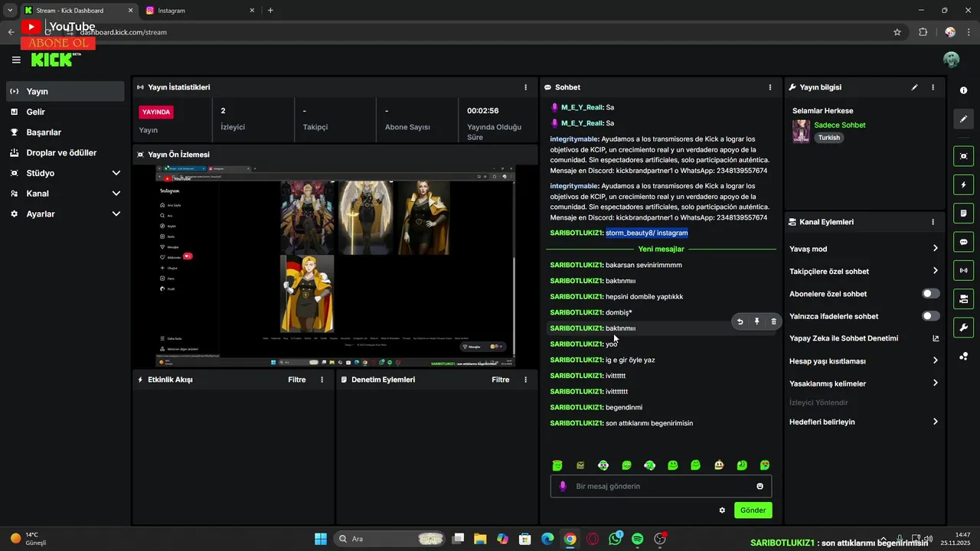Viewport: 980px width, 551px height.
Task: Click the Turkish language tag
Action: (x=829, y=138)
